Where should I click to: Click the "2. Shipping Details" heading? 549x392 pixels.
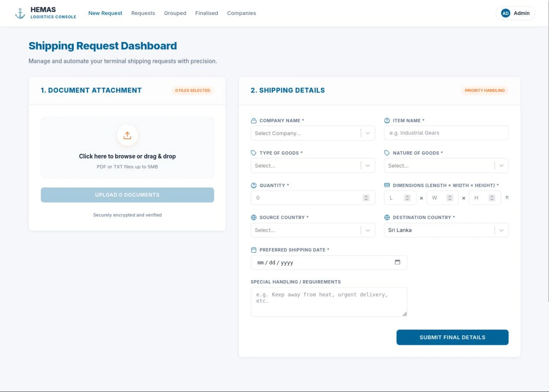coord(288,90)
